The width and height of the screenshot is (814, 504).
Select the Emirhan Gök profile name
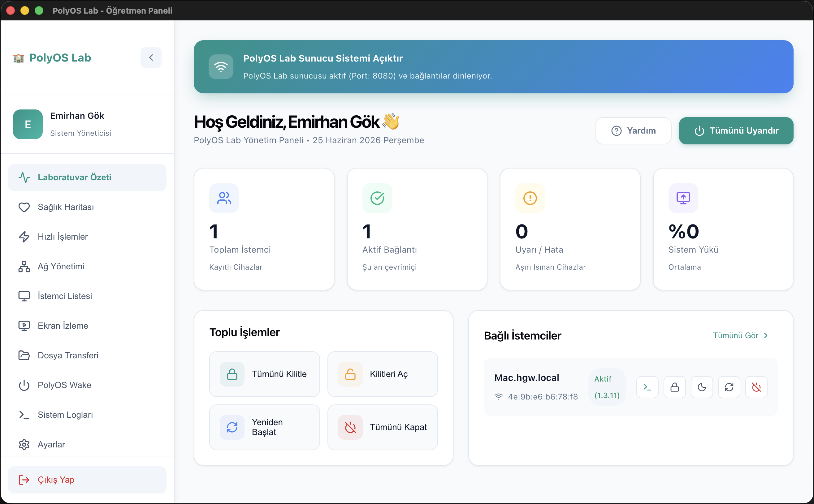coord(77,116)
